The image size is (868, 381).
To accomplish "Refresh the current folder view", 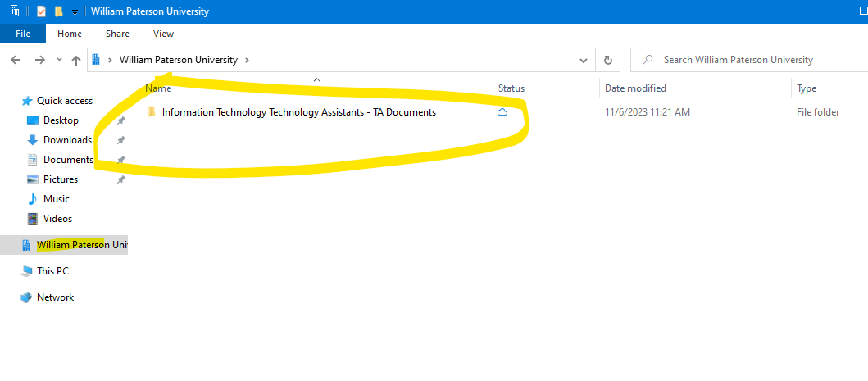I will (607, 60).
